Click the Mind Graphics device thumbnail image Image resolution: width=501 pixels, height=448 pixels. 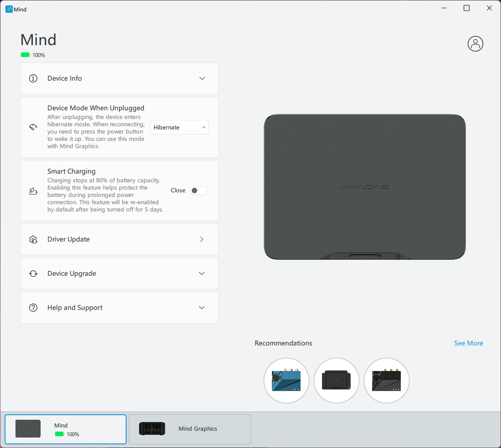point(152,428)
